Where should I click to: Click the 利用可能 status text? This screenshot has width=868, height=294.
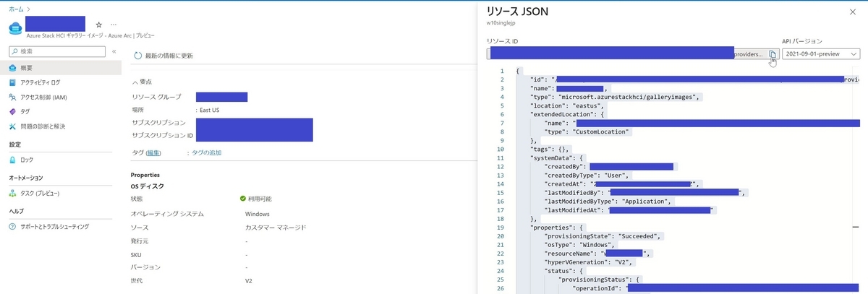260,199
